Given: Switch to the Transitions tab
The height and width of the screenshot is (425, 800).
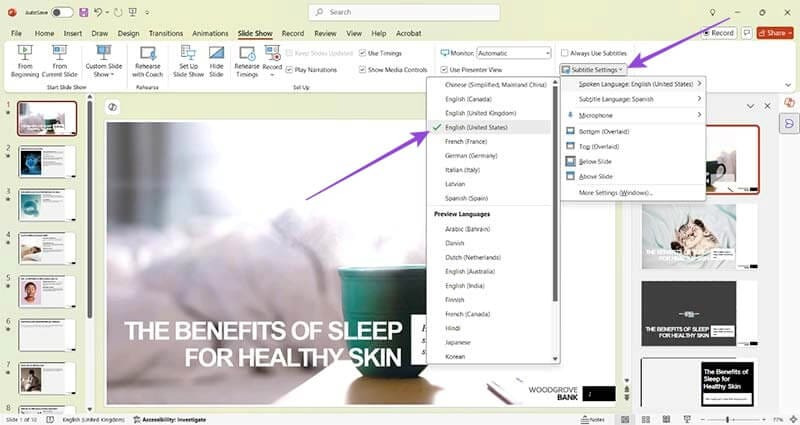Looking at the screenshot, I should [166, 33].
